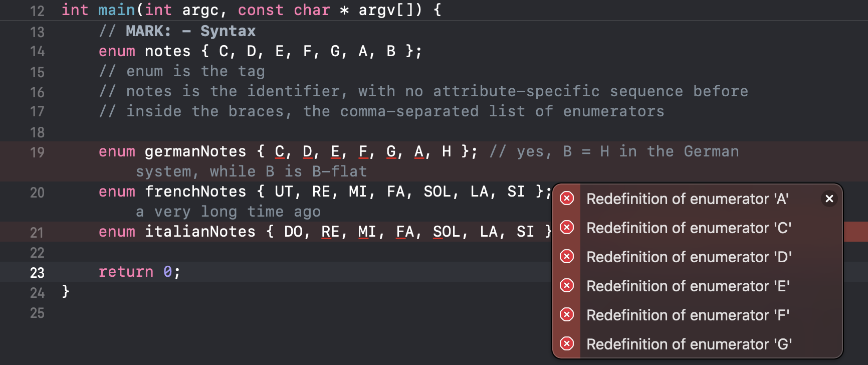Click the error icon beside enumerator 'D' message
868x365 pixels.
(567, 257)
